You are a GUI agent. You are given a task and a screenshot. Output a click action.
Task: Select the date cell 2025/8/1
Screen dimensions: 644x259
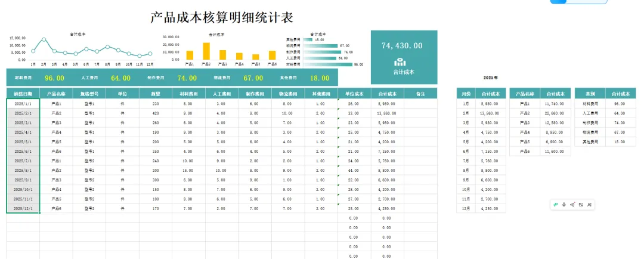[x=23, y=170]
